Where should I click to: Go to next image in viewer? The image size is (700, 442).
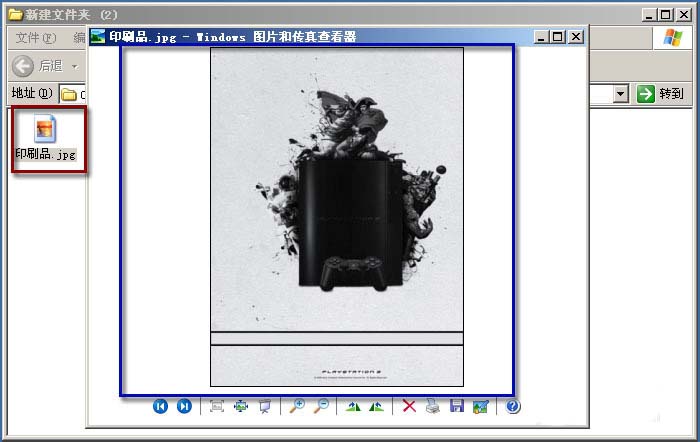coord(184,406)
